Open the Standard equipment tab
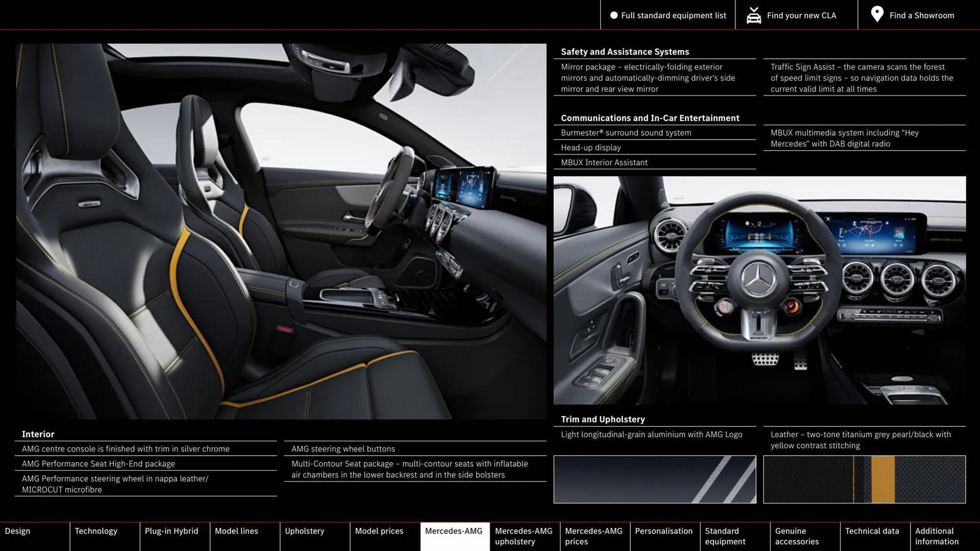The height and width of the screenshot is (551, 980). point(725,536)
